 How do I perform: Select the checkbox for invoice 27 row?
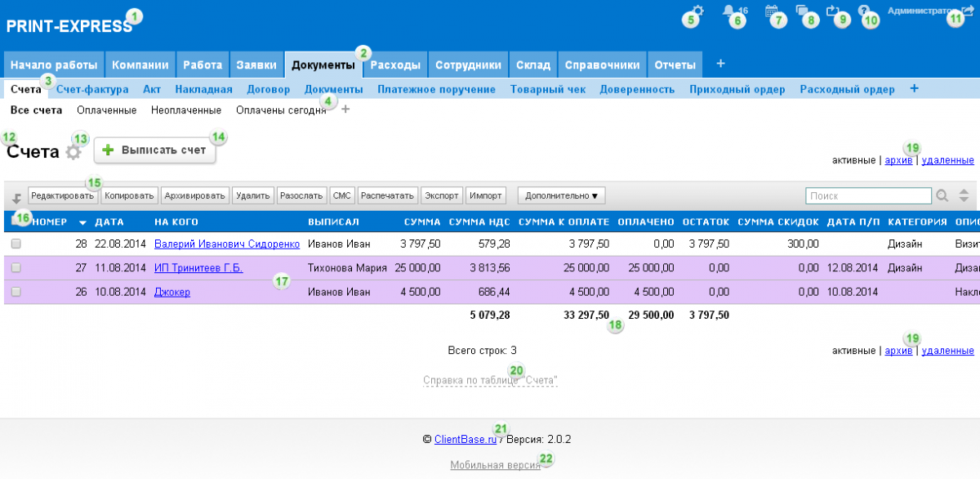coord(16,268)
